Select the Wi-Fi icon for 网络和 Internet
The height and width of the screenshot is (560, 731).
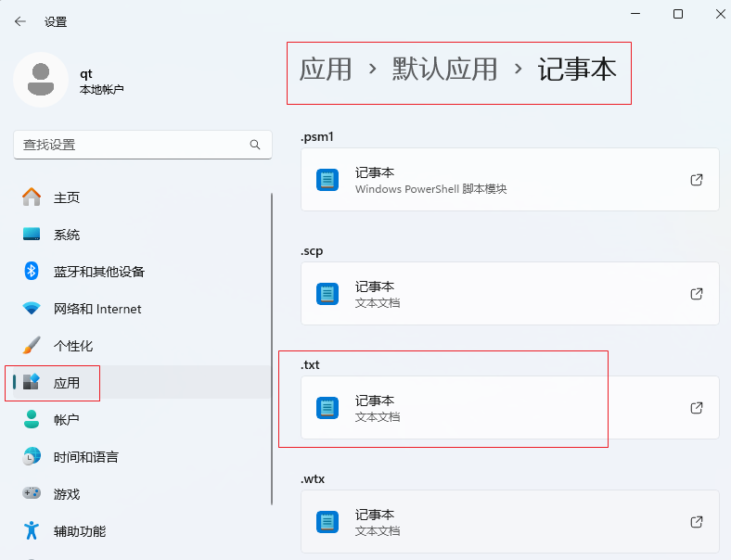point(32,309)
